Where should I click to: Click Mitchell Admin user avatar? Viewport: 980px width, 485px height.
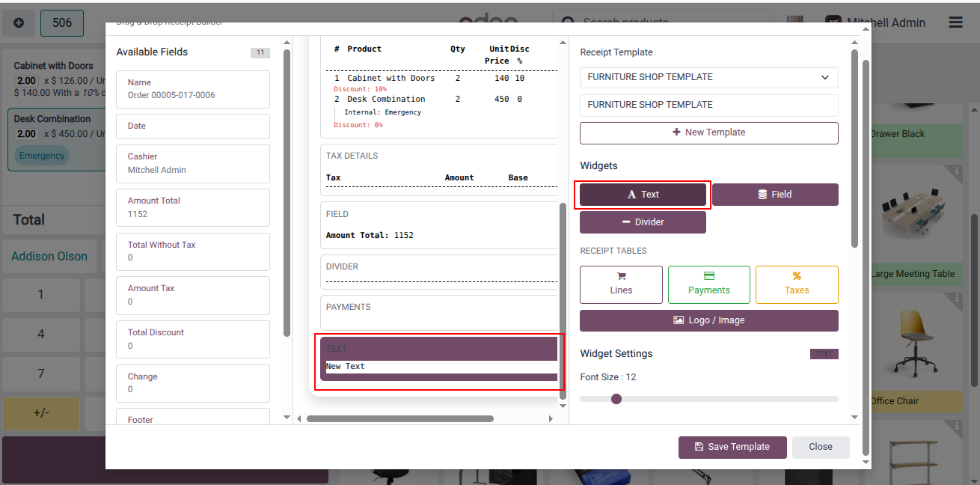pos(833,22)
